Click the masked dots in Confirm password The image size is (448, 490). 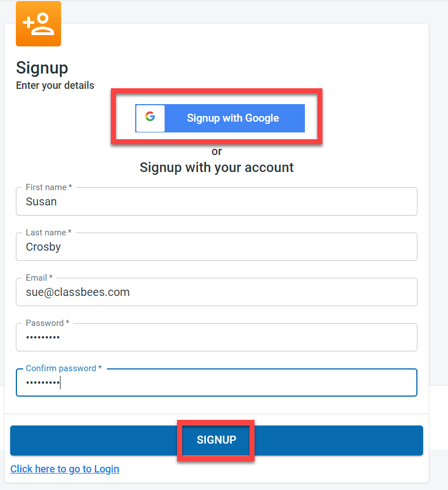pos(42,383)
